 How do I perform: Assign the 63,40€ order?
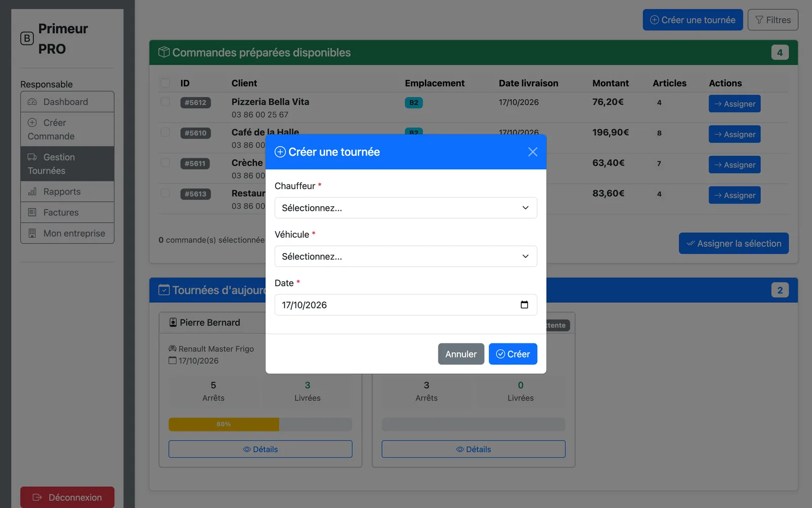tap(734, 165)
